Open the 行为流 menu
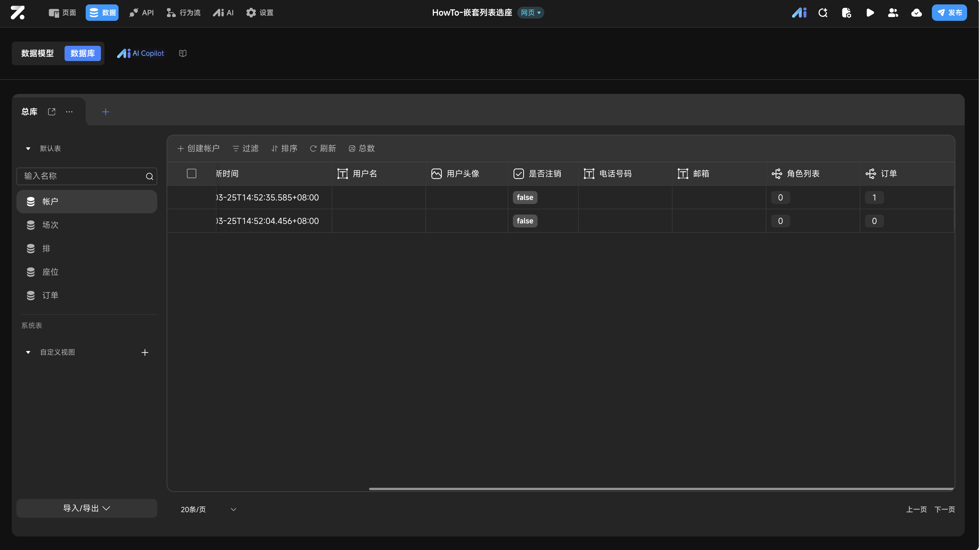The image size is (980, 550). click(183, 13)
